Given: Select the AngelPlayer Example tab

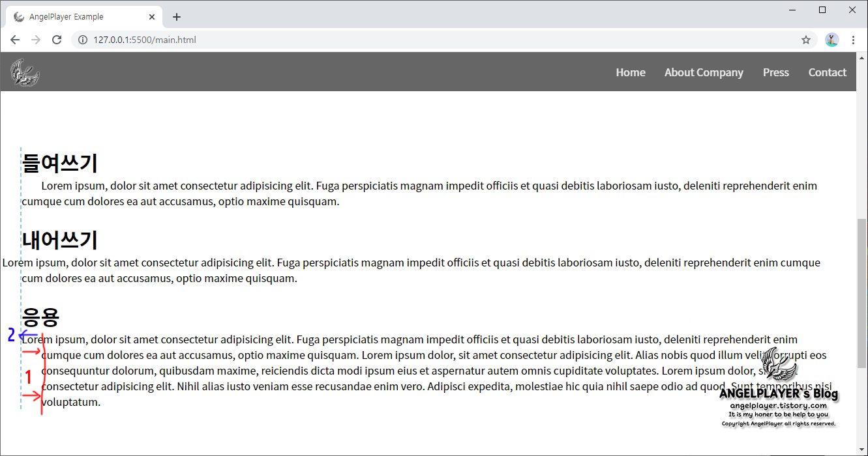Looking at the screenshot, I should coord(83,17).
